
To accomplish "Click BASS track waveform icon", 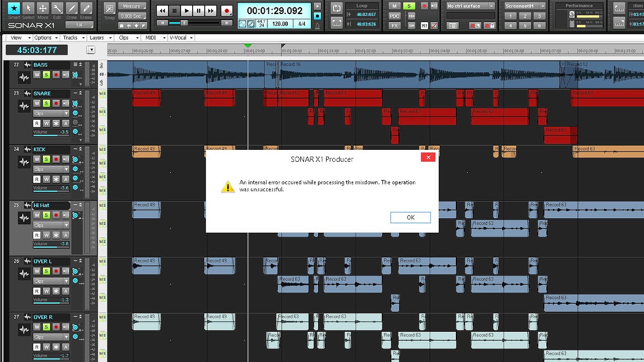I will [24, 77].
